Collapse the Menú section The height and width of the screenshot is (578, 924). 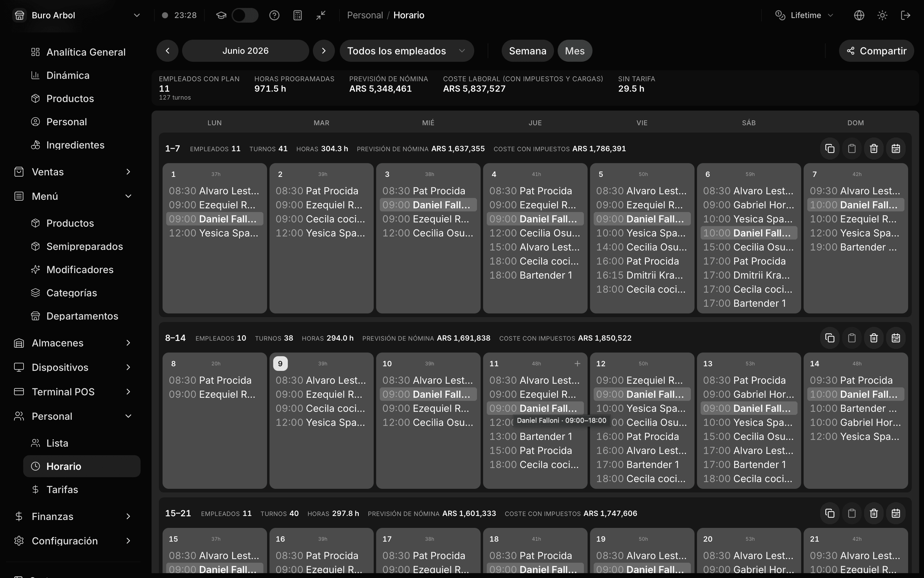click(73, 196)
